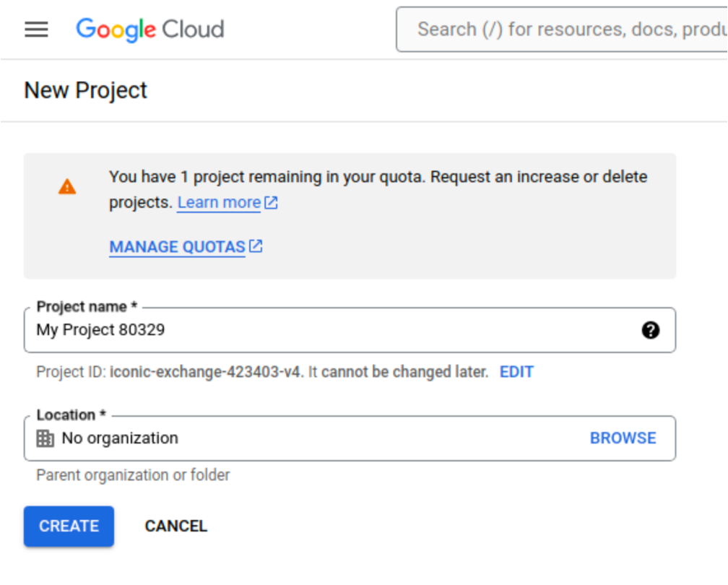The width and height of the screenshot is (728, 585).
Task: Click the help question mark icon
Action: [x=651, y=330]
